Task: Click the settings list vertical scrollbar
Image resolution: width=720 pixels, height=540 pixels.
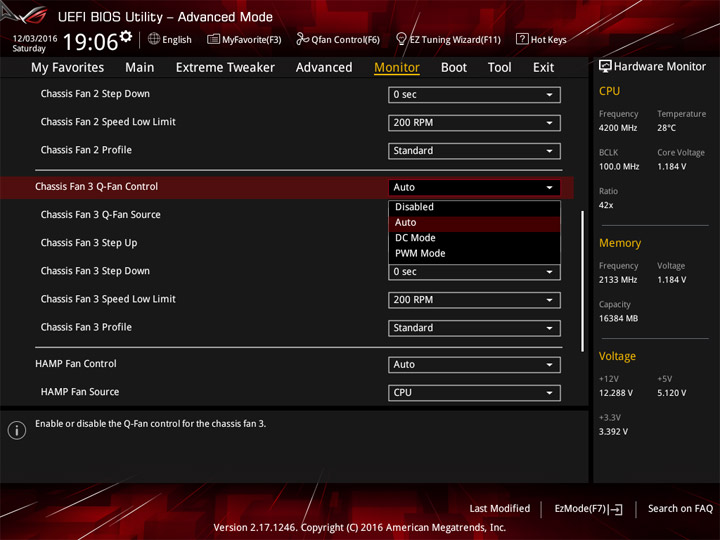Action: [x=583, y=281]
